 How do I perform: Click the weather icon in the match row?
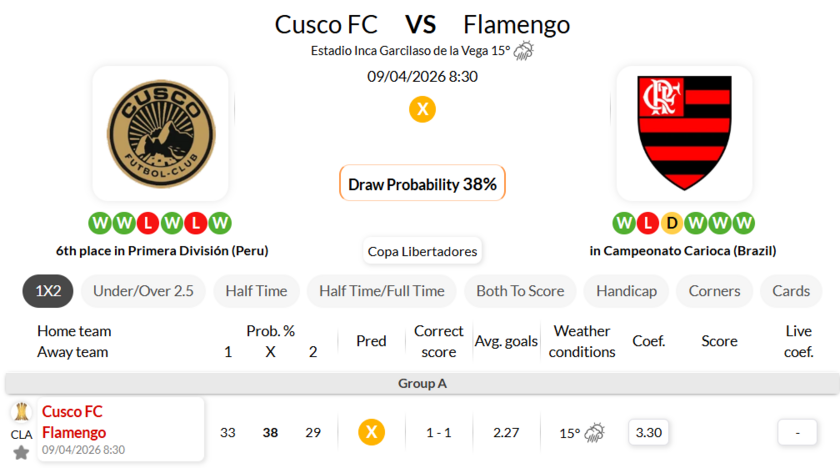pos(594,433)
